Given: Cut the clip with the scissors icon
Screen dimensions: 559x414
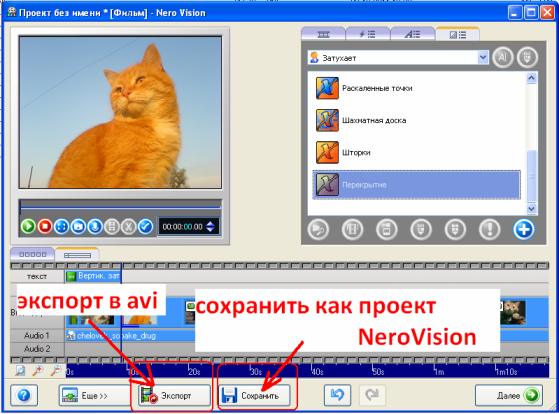Looking at the screenshot, I should click(x=129, y=226).
